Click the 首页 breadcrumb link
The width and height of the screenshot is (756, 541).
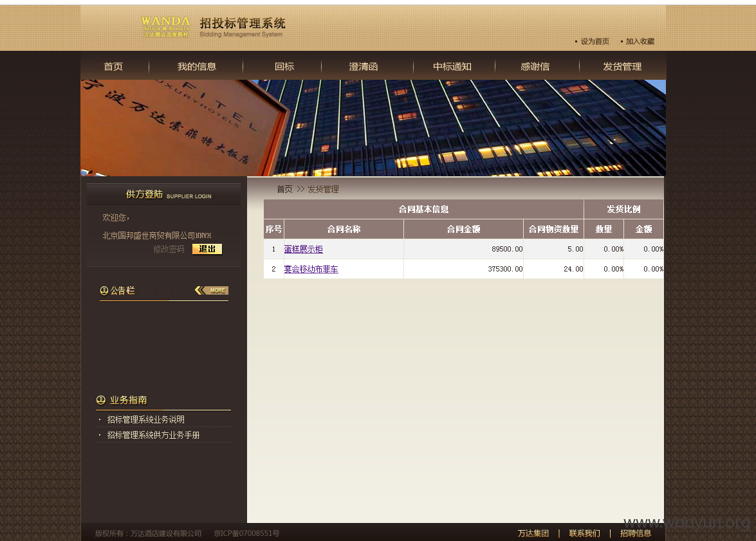pyautogui.click(x=284, y=190)
